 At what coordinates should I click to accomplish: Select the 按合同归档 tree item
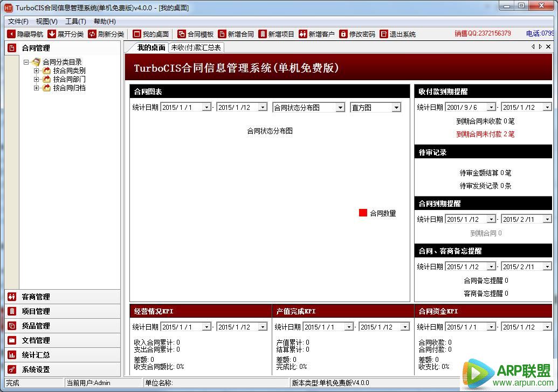(x=69, y=88)
